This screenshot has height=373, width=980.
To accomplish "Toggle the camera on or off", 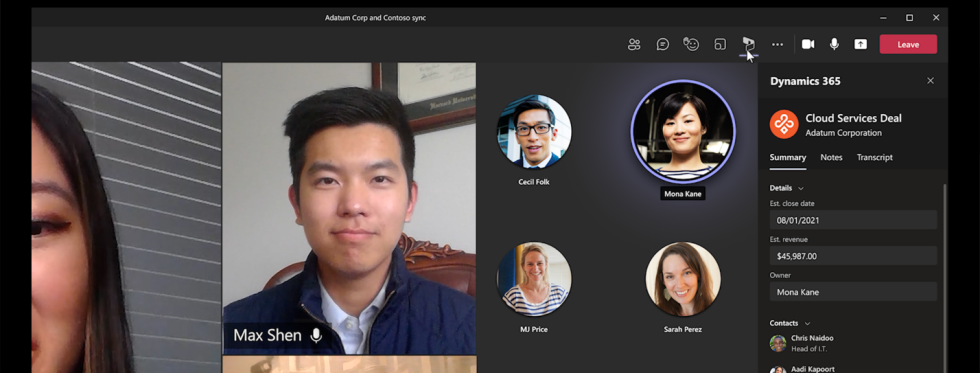I will click(808, 44).
